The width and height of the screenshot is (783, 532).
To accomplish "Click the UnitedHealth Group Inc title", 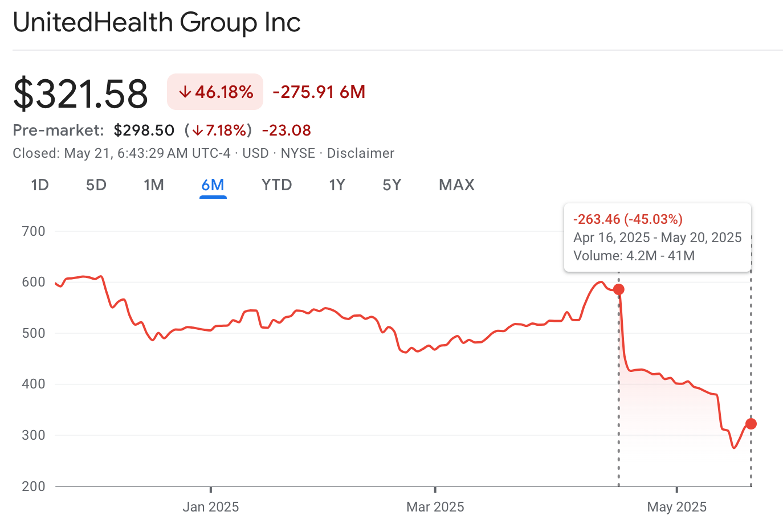I will [x=157, y=23].
